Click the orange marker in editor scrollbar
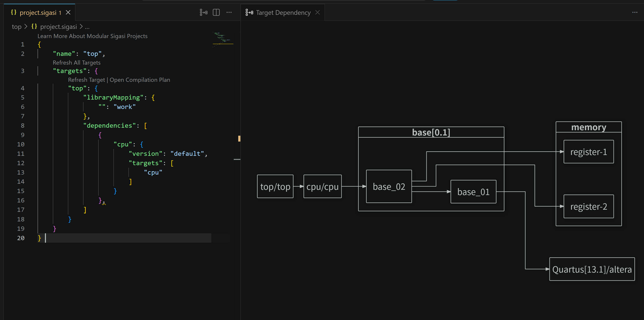This screenshot has width=644, height=320. [239, 138]
